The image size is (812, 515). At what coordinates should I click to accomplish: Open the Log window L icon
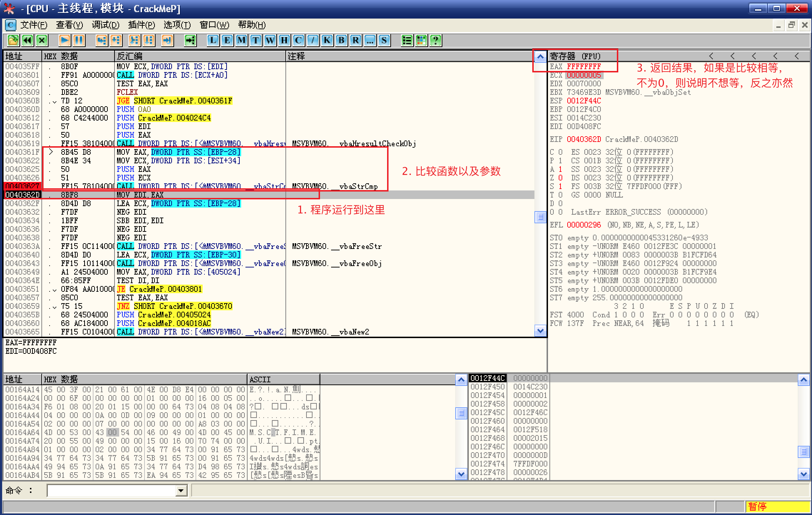click(213, 40)
